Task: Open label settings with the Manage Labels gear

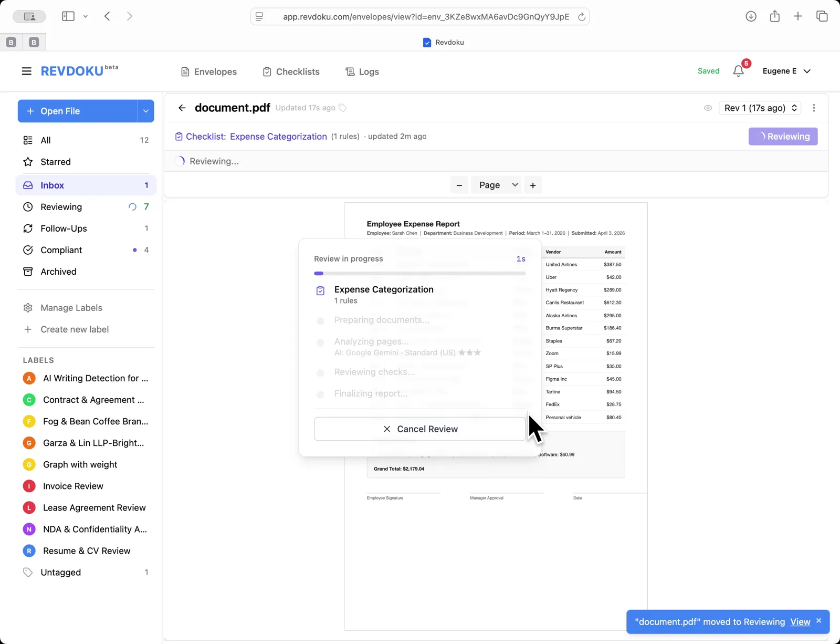Action: 28,308
